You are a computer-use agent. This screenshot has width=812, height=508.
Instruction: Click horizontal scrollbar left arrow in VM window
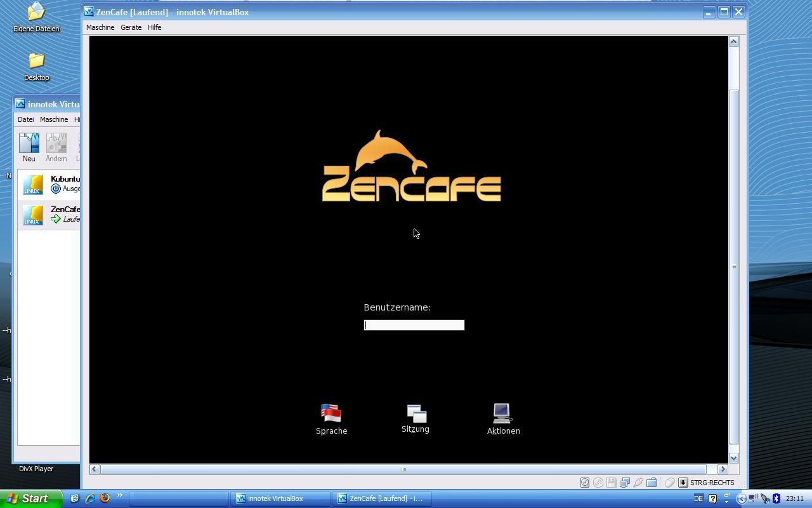pyautogui.click(x=95, y=469)
